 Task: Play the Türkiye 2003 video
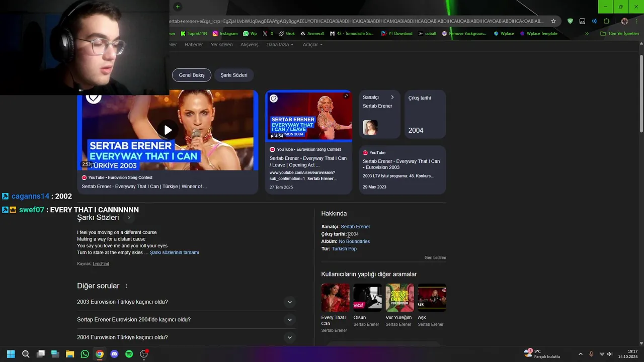point(168,130)
